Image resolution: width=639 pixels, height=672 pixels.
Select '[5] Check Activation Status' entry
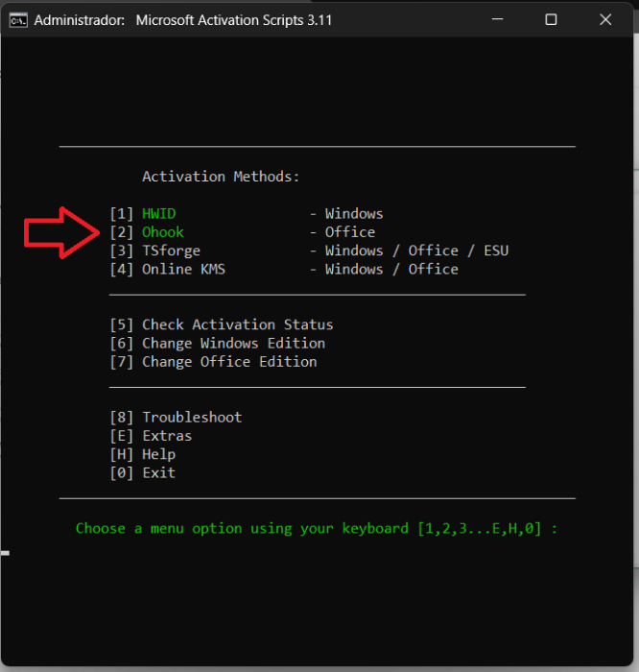tap(222, 324)
